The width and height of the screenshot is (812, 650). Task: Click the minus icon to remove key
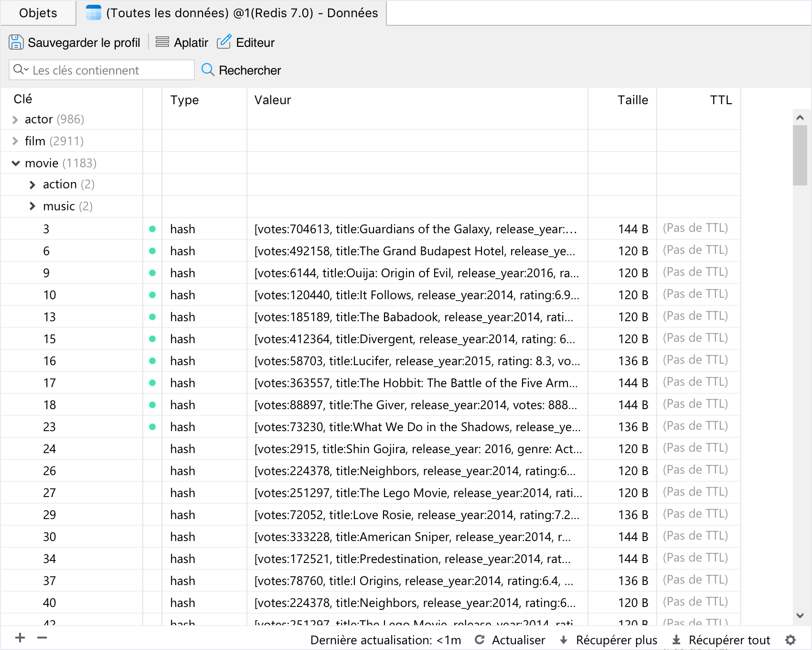(x=42, y=638)
